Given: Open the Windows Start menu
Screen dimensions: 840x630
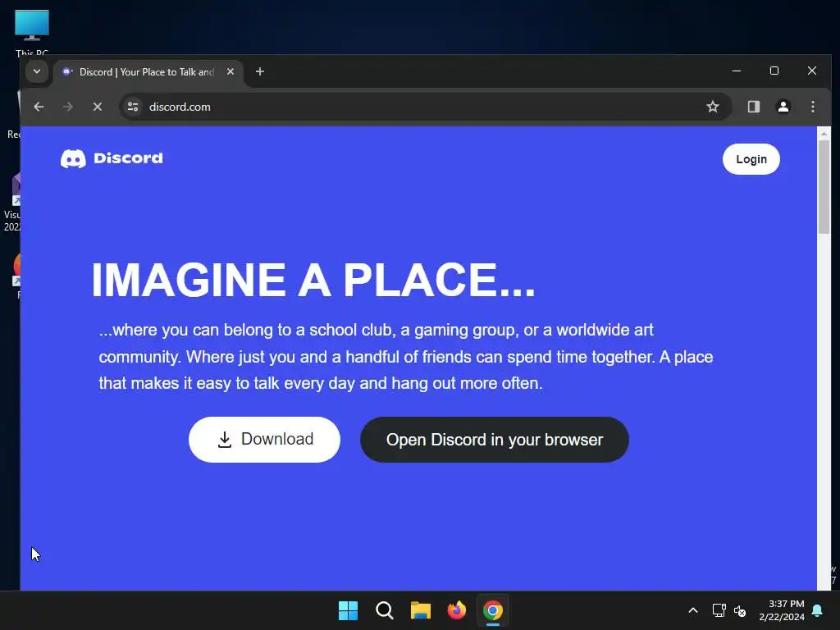Looking at the screenshot, I should point(348,610).
